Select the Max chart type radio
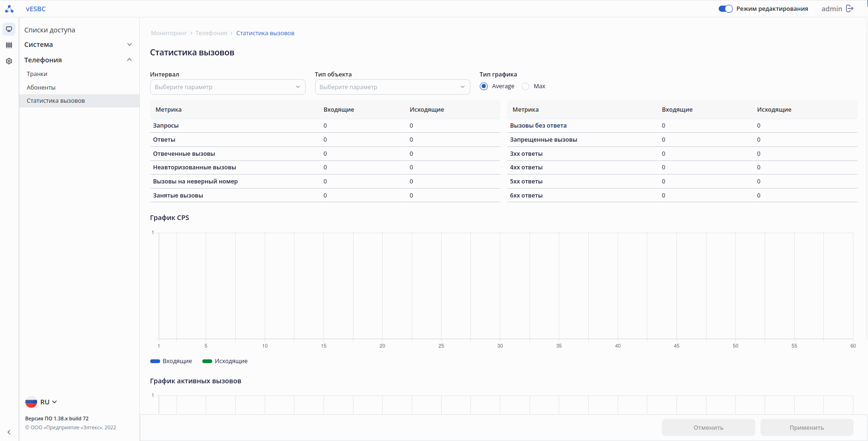The height and width of the screenshot is (441, 868). point(525,86)
